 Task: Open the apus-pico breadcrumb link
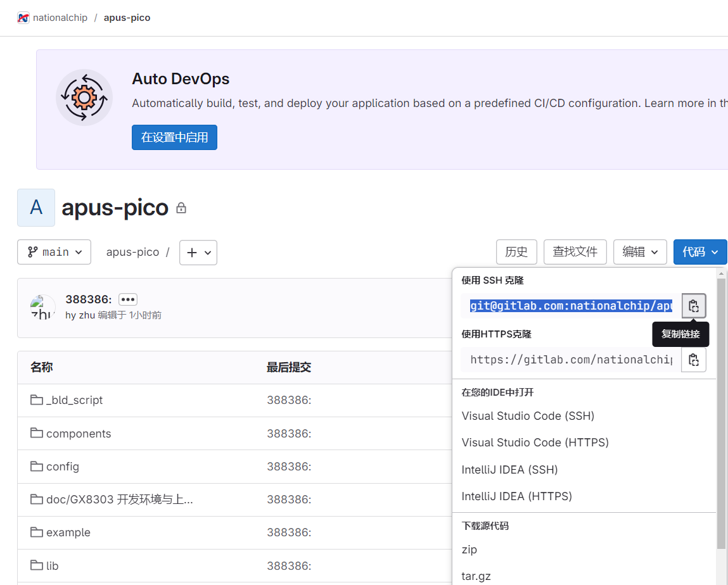tap(127, 18)
